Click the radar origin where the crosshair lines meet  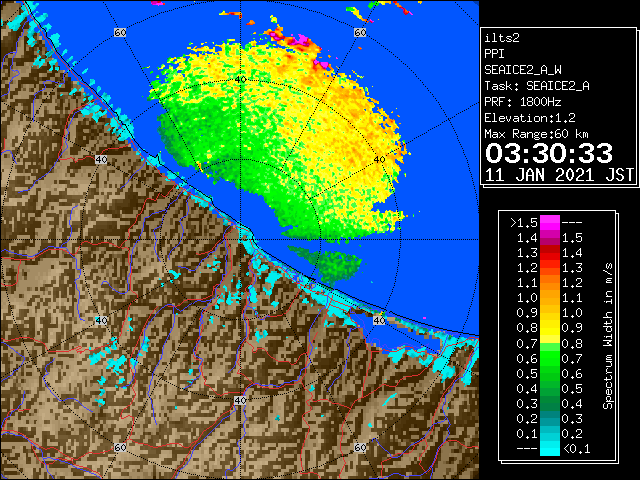point(240,240)
